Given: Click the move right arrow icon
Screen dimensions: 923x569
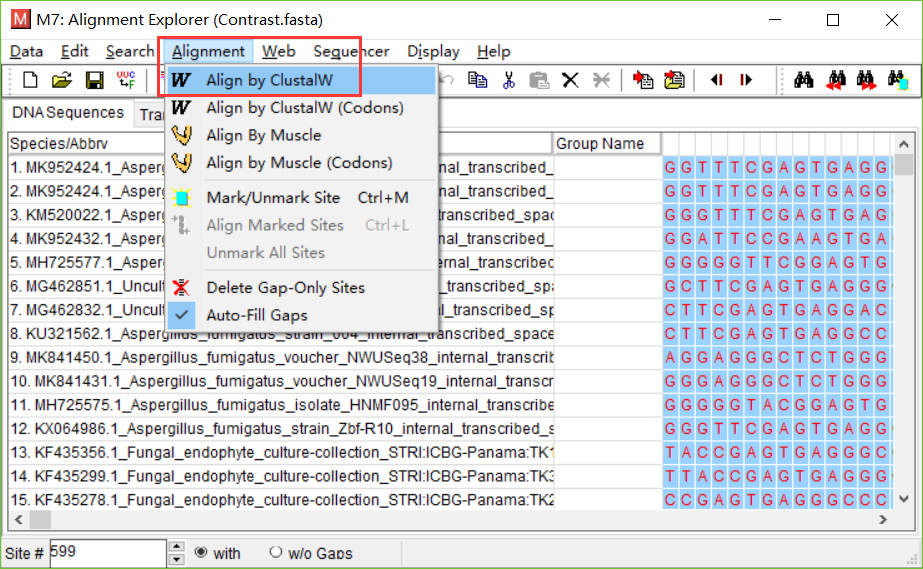Looking at the screenshot, I should (746, 79).
